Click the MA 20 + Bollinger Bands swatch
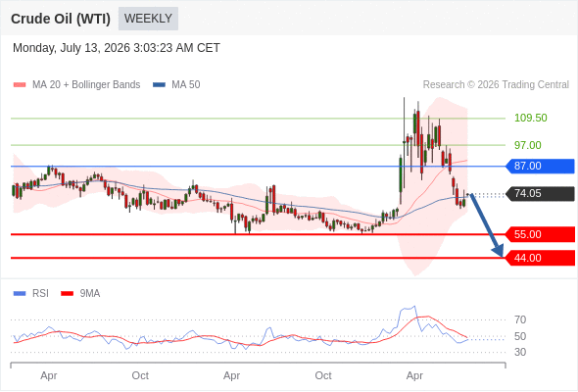This screenshot has height=392, width=578. click(20, 85)
